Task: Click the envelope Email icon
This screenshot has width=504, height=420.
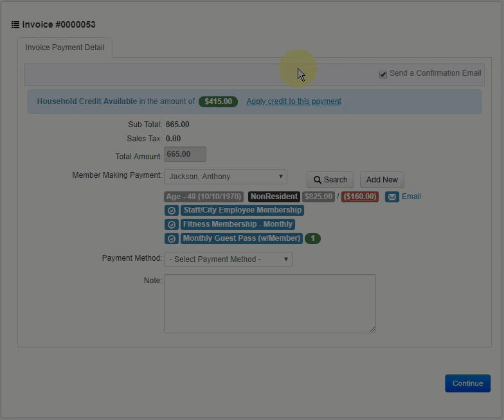Action: 392,197
